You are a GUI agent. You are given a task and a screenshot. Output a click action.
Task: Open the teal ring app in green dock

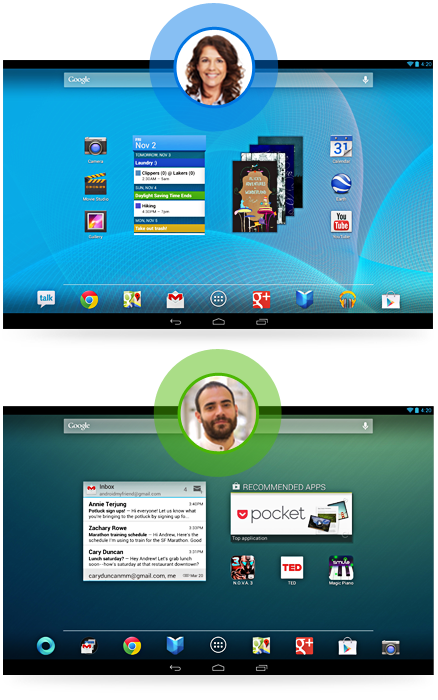click(x=46, y=646)
